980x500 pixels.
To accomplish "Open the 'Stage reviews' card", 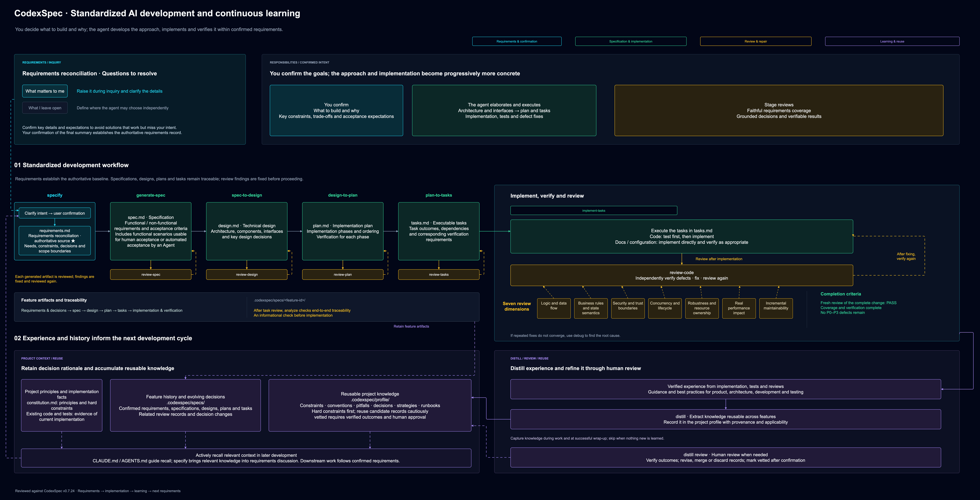I will 779,110.
